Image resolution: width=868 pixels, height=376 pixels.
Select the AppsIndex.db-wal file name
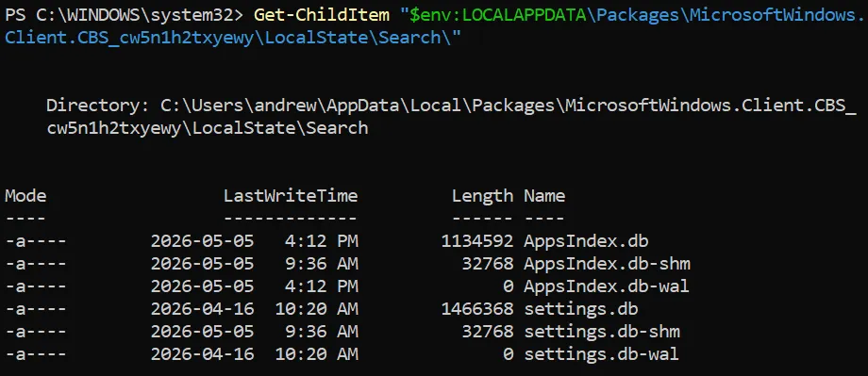pyautogui.click(x=607, y=286)
